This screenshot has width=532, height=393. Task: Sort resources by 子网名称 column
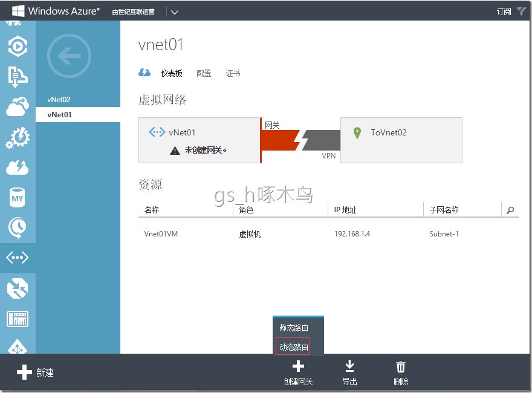click(x=444, y=210)
